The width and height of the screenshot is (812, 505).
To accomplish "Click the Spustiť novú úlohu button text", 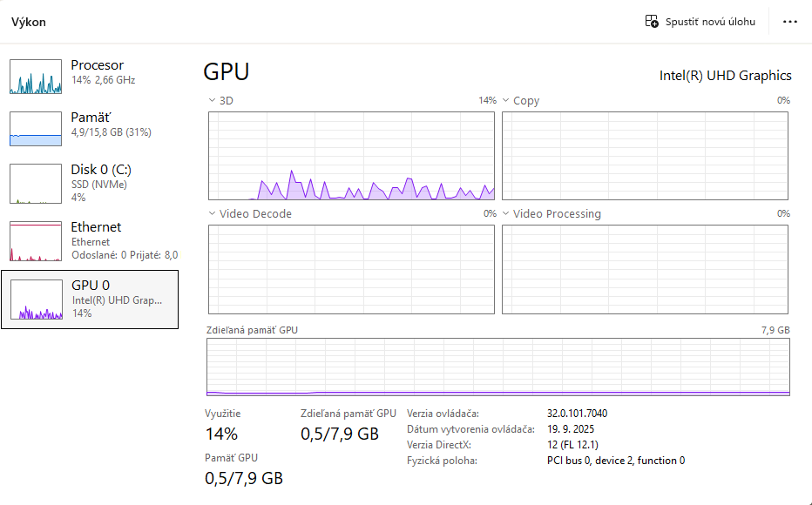I will coord(710,22).
